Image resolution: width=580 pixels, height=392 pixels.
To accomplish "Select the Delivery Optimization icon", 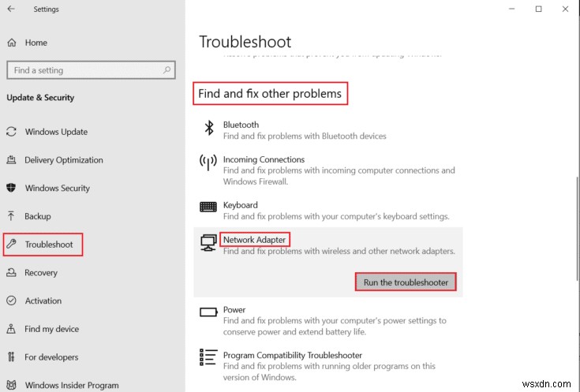I will click(x=11, y=160).
